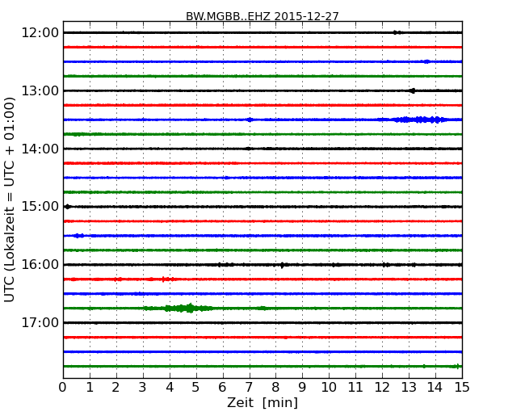This screenshot has width=525, height=420.
Task: Click the black blip on 12:00 trace near minute 12.5
Action: tap(397, 32)
